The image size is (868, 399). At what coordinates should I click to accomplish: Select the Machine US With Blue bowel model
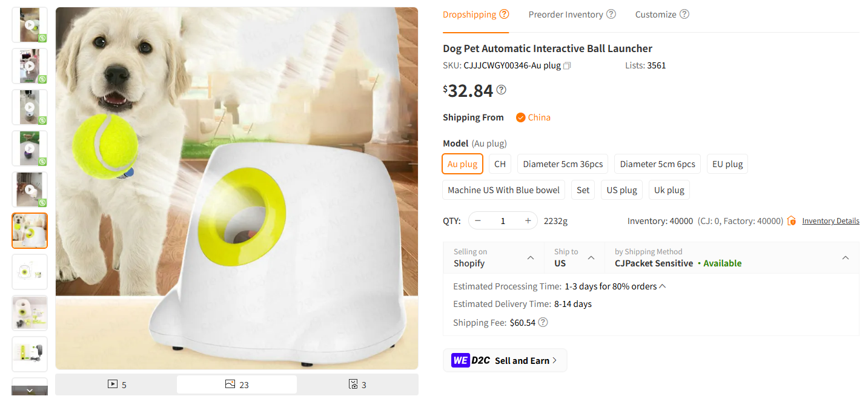pos(503,190)
